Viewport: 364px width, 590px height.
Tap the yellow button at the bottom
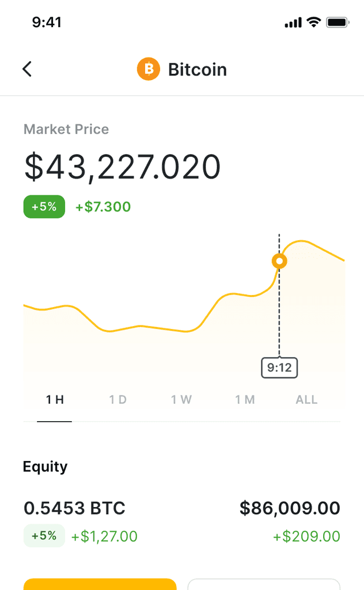[100, 584]
